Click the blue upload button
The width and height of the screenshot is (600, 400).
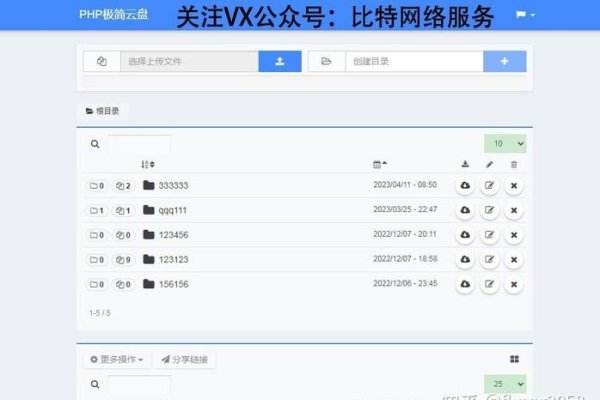point(280,61)
